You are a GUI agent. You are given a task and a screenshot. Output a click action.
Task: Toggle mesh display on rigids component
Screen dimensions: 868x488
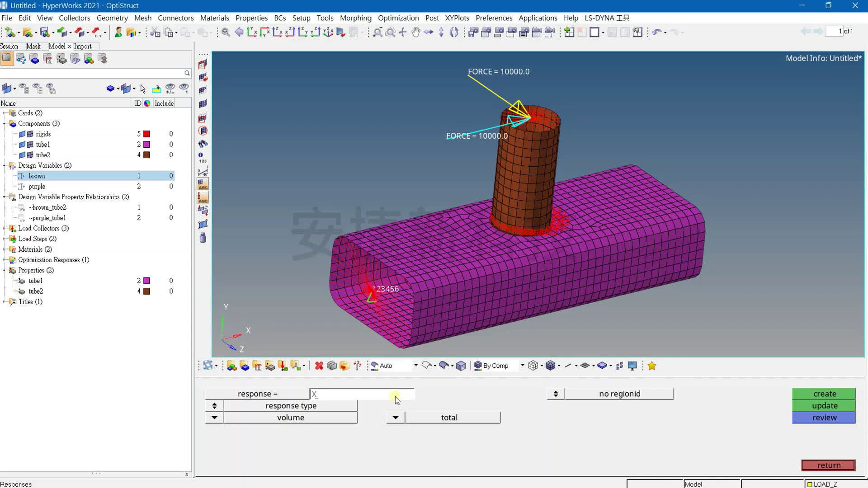(x=30, y=134)
